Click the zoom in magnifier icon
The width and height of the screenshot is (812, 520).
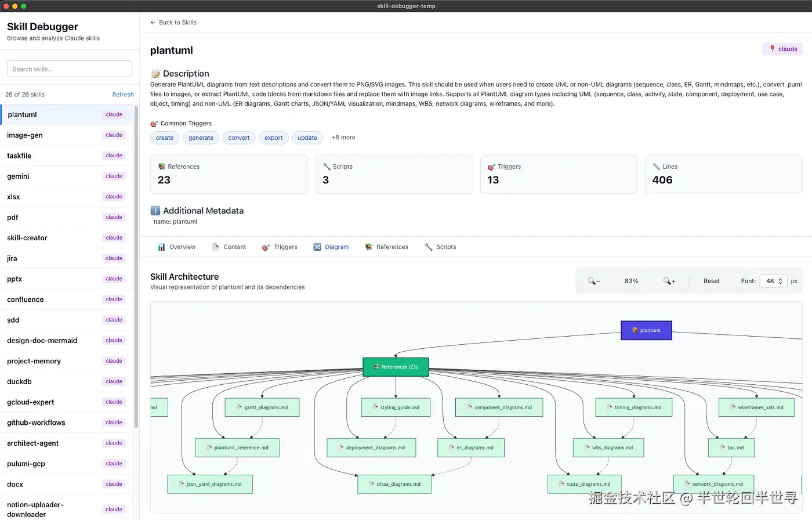pos(669,281)
